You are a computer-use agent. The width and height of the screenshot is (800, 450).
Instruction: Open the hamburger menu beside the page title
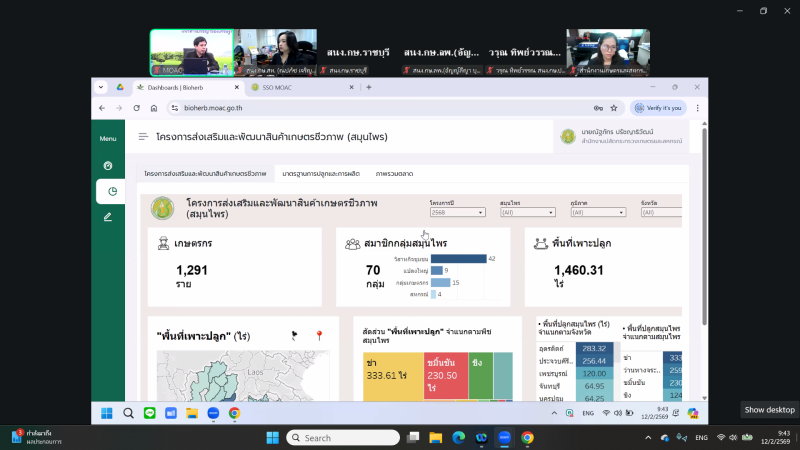coord(143,136)
